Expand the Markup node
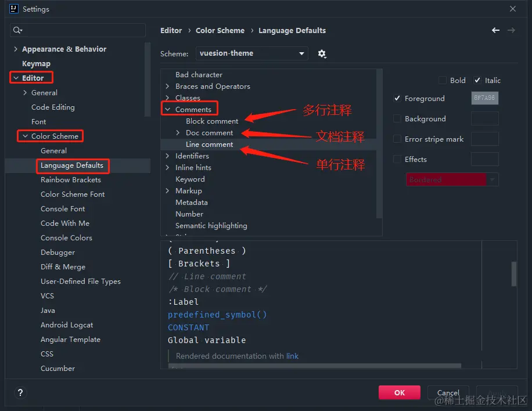The image size is (532, 411). 167,190
